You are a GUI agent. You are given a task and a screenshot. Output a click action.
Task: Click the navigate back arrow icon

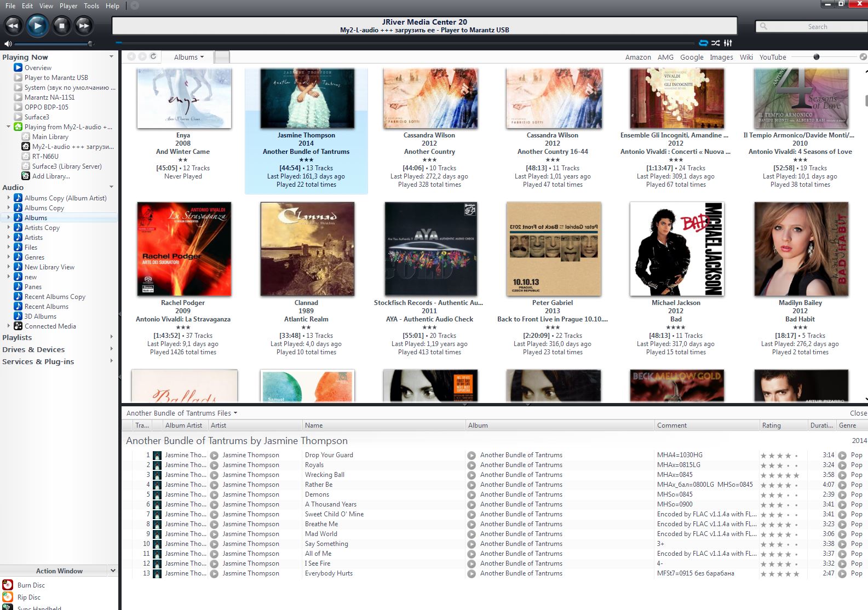point(131,56)
